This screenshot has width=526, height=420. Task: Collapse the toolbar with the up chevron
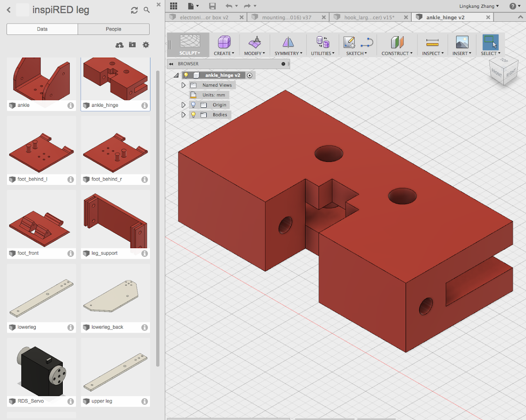tap(520, 17)
